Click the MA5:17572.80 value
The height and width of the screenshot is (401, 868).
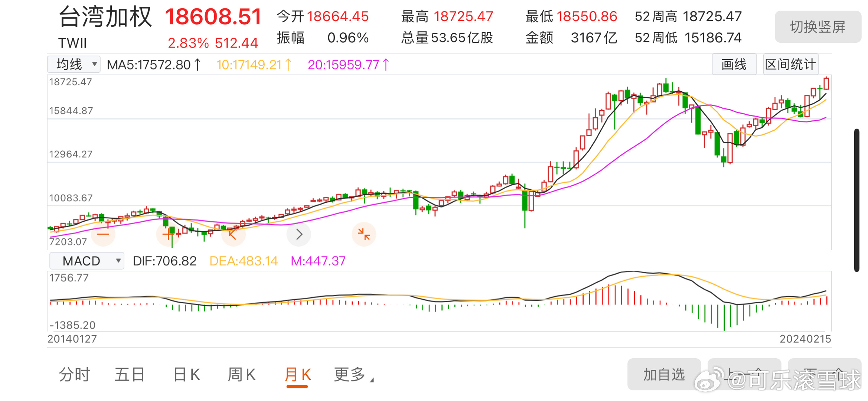[154, 65]
